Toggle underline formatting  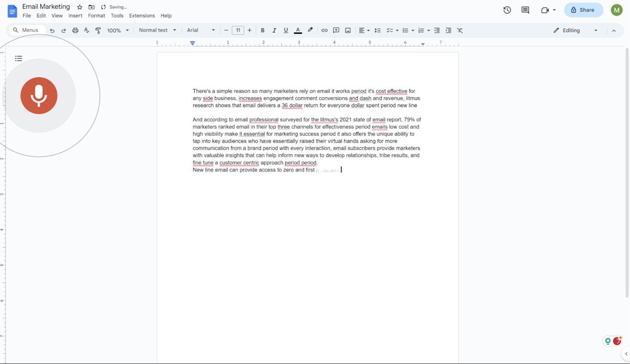[286, 31]
